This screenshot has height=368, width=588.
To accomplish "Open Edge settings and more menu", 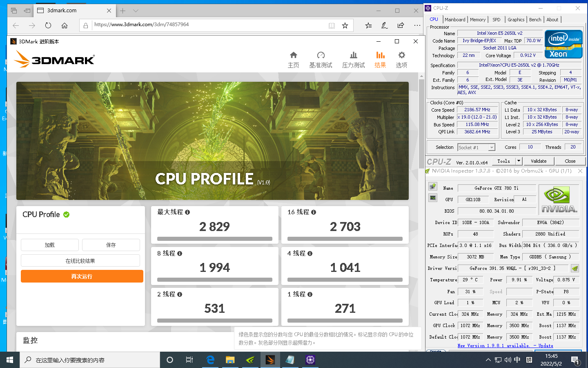I will [x=417, y=25].
